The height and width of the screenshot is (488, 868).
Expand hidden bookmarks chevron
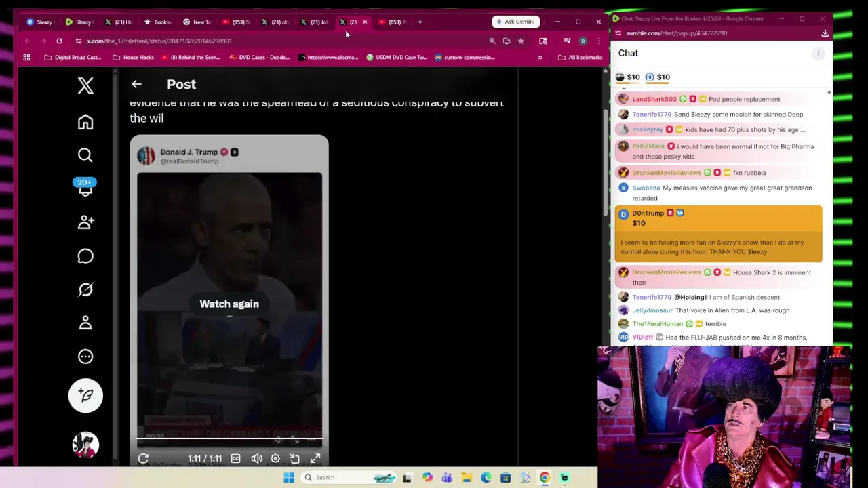point(540,57)
